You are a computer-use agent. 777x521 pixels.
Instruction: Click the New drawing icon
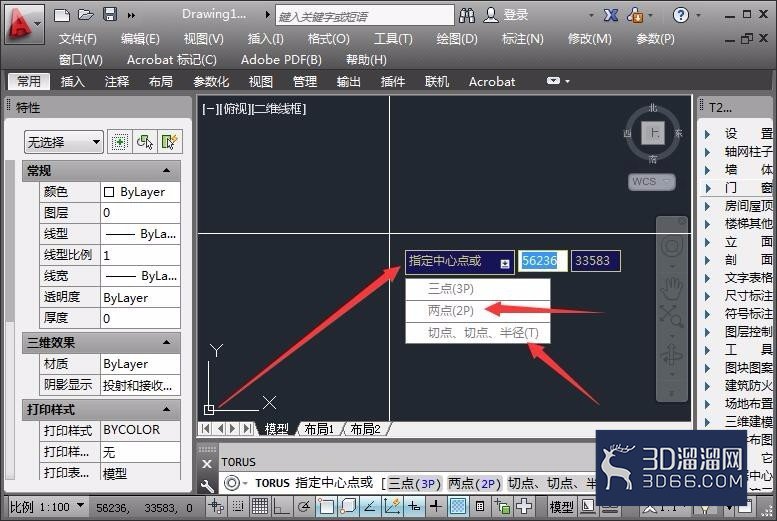tap(61, 15)
